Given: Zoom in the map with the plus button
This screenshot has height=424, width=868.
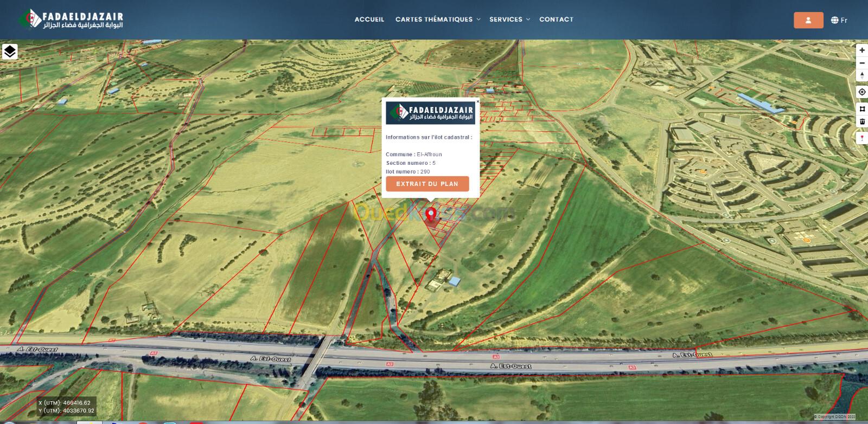Looking at the screenshot, I should (x=862, y=50).
